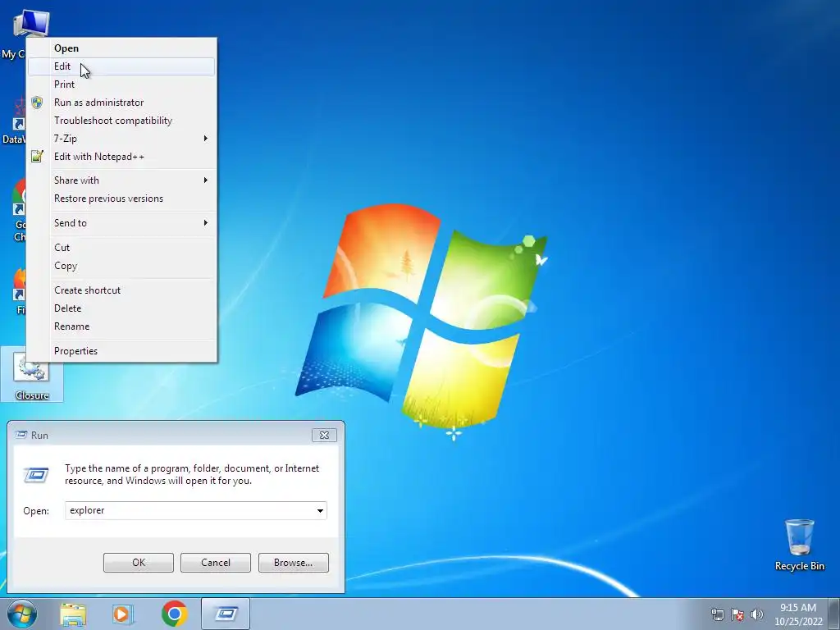The height and width of the screenshot is (630, 840).
Task: Open the Action Center flag icon
Action: click(x=737, y=614)
